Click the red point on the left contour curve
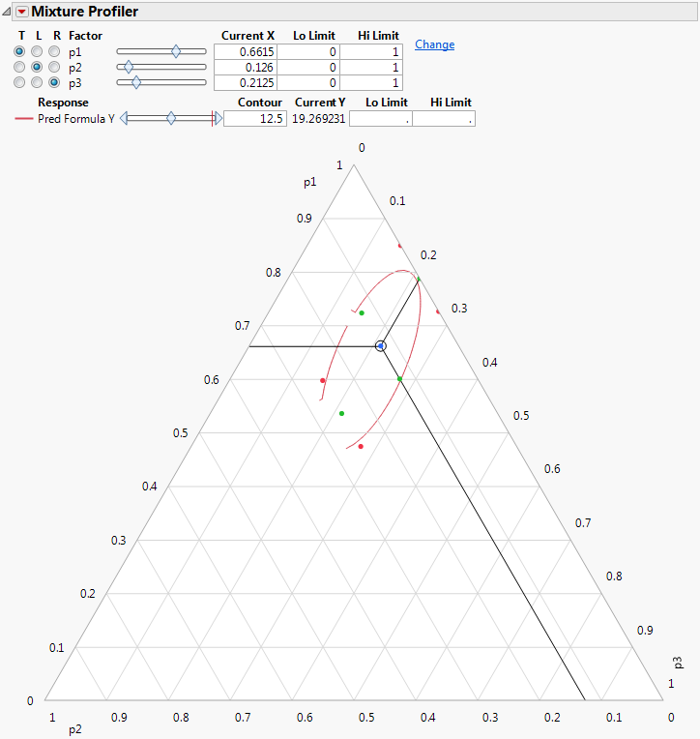Screen dimensions: 700x739 (323, 380)
